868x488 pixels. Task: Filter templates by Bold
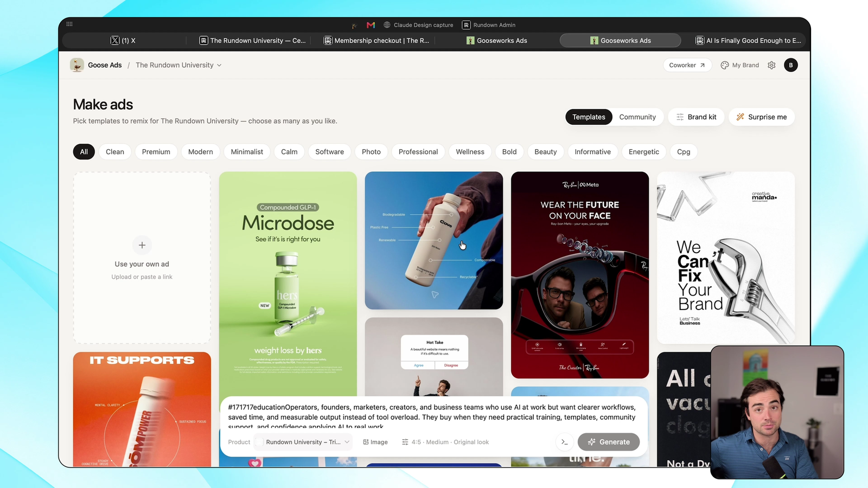(509, 152)
